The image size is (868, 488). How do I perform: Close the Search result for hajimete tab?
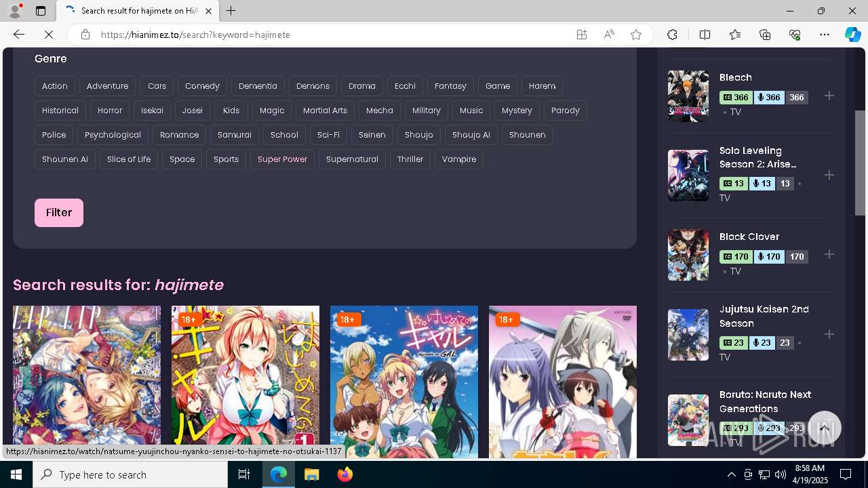coord(209,11)
